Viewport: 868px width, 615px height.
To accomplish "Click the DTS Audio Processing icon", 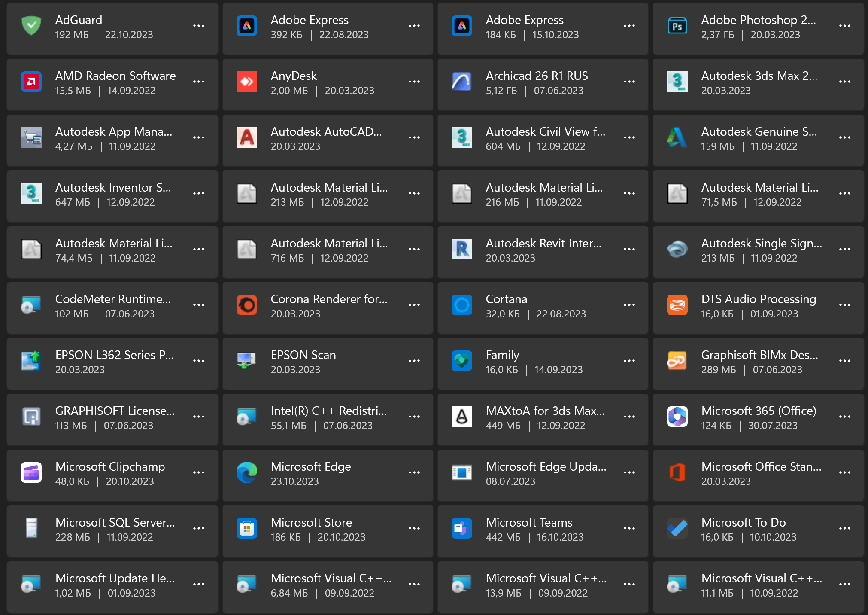I will 677,305.
